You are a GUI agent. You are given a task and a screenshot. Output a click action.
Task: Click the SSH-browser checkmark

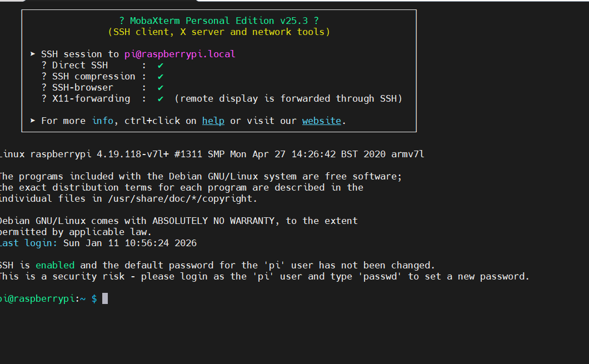(x=161, y=87)
